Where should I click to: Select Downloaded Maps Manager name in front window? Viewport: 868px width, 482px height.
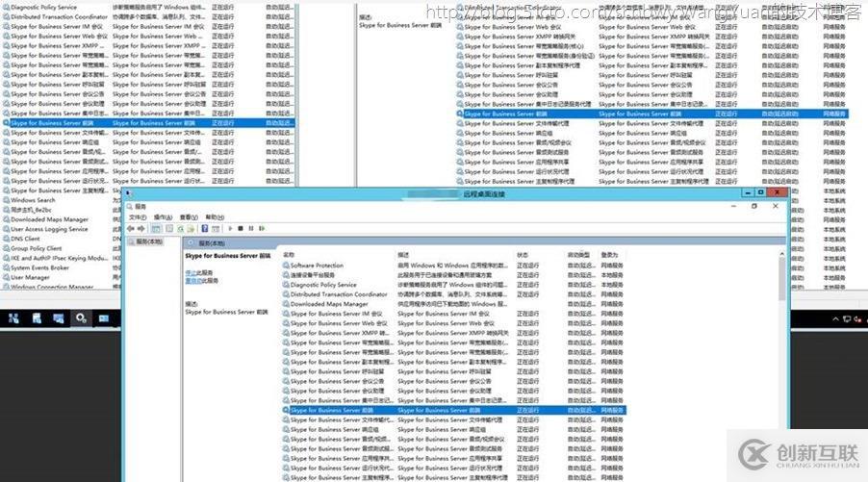click(x=329, y=304)
